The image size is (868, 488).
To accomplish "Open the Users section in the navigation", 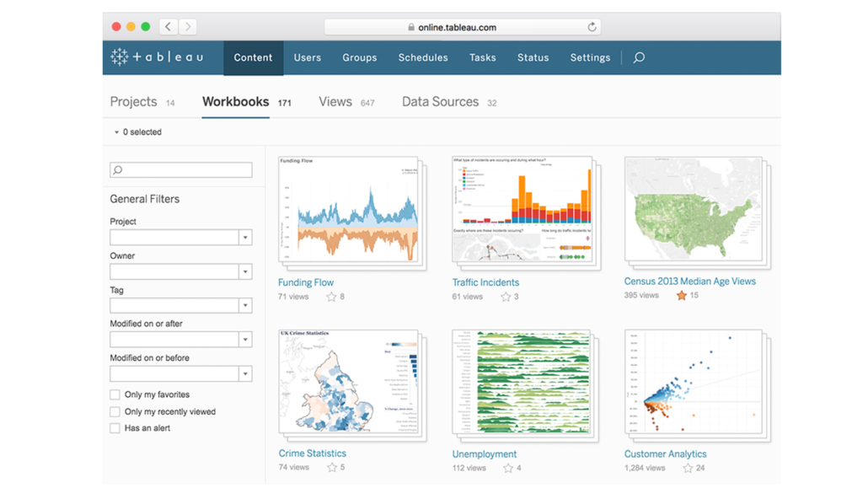I will (307, 57).
